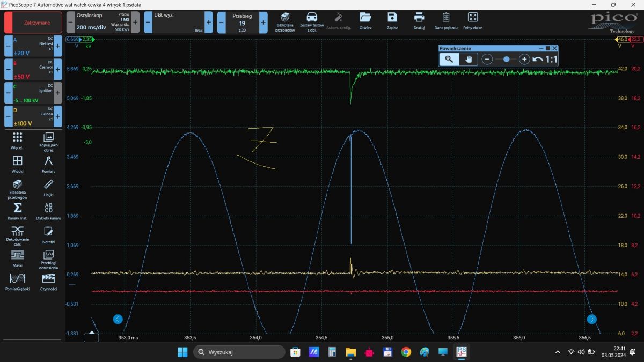Open Dane pojazdu vehicle details
Image resolution: width=644 pixels, height=362 pixels.
[x=445, y=21]
